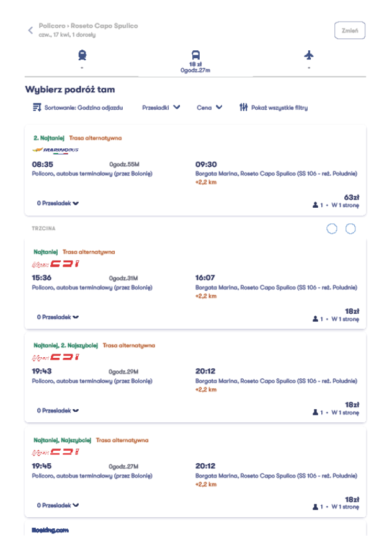Open the filter sliders icon
Screen dimensions: 392x555
coord(244,107)
